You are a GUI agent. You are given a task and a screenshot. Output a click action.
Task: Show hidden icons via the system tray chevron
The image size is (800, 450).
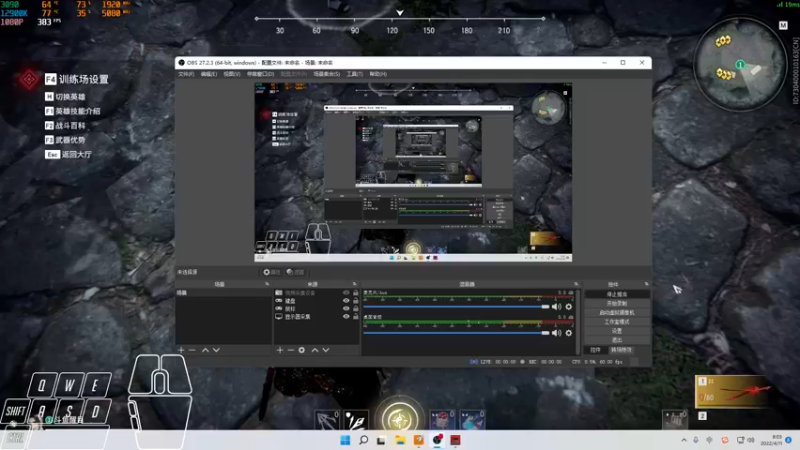coord(684,440)
